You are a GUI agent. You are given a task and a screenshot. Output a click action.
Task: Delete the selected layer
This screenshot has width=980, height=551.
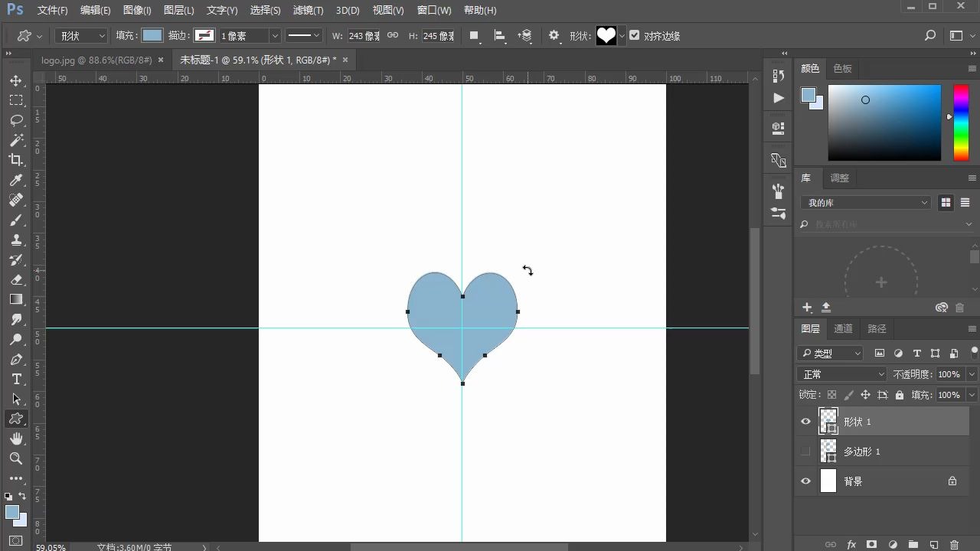click(x=954, y=545)
